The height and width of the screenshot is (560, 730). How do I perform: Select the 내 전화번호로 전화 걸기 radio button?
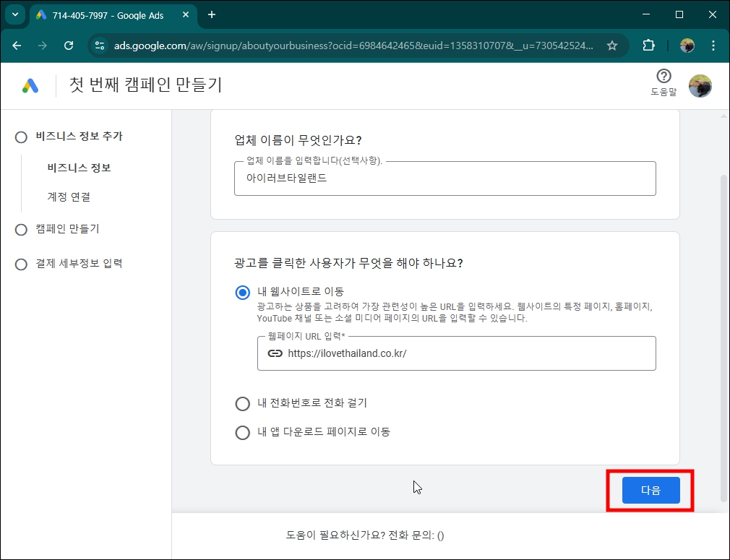[x=243, y=403]
